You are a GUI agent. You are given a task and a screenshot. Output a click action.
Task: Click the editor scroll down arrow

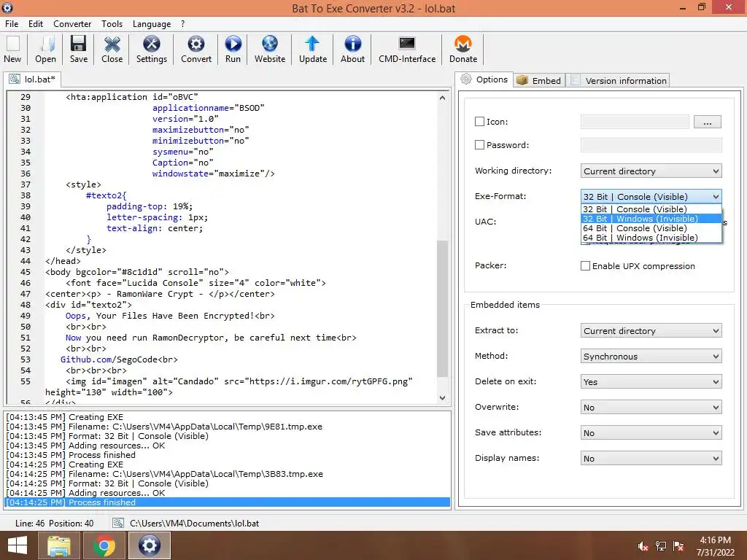point(443,397)
